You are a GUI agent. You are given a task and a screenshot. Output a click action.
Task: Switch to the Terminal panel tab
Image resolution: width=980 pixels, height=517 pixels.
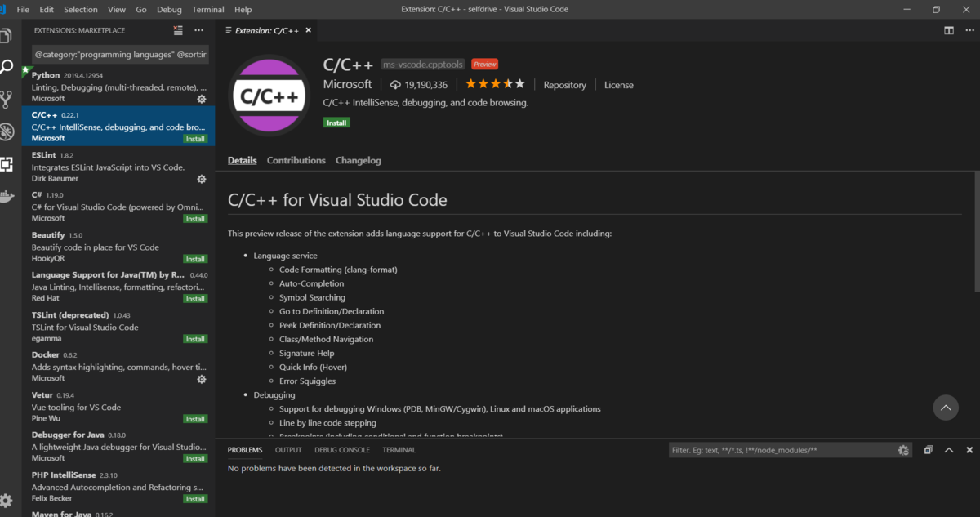point(399,450)
